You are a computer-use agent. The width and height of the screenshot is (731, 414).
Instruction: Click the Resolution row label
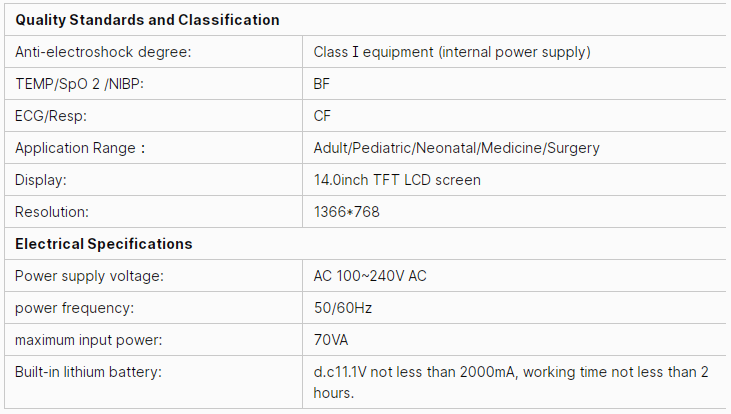coord(52,212)
